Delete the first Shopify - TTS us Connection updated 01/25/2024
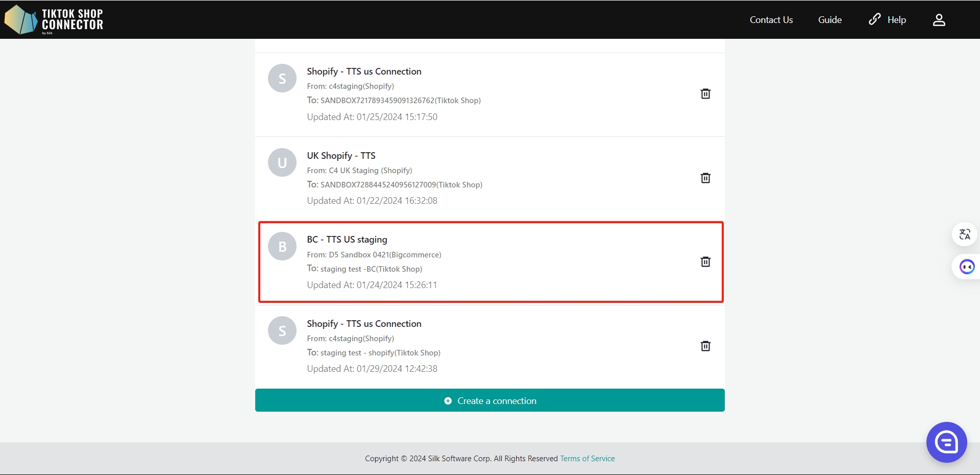The height and width of the screenshot is (475, 980). [x=705, y=93]
